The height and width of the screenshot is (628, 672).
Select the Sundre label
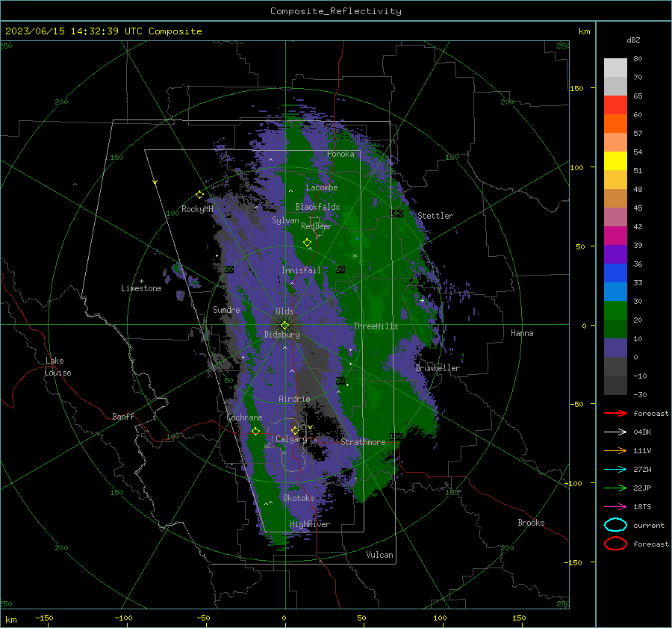pyautogui.click(x=226, y=309)
